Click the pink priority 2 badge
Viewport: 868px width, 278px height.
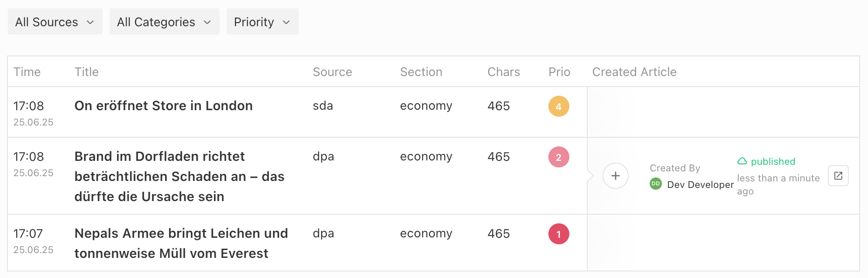tap(558, 157)
